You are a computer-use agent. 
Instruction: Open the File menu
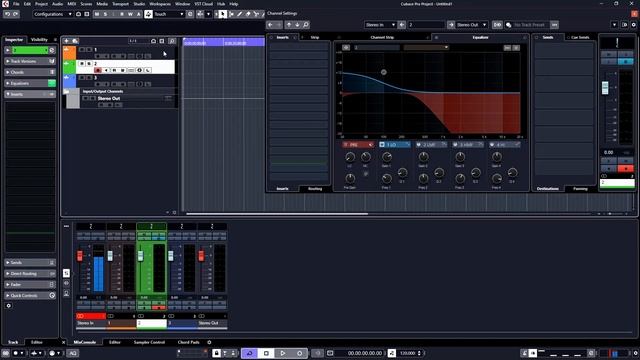[16, 4]
